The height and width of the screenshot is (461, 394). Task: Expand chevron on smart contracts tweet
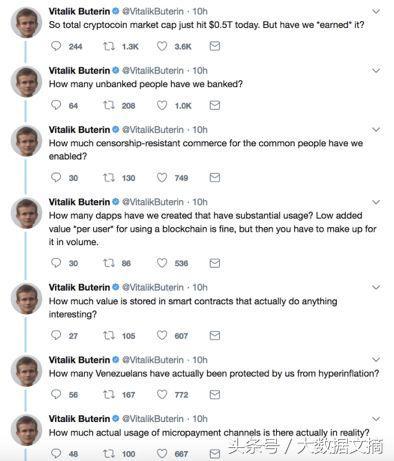(x=376, y=287)
